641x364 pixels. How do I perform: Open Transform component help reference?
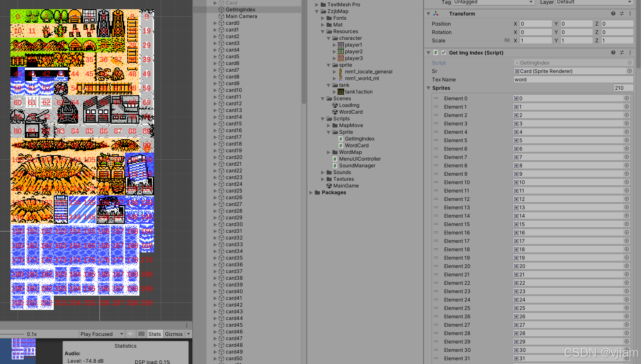pyautogui.click(x=613, y=14)
